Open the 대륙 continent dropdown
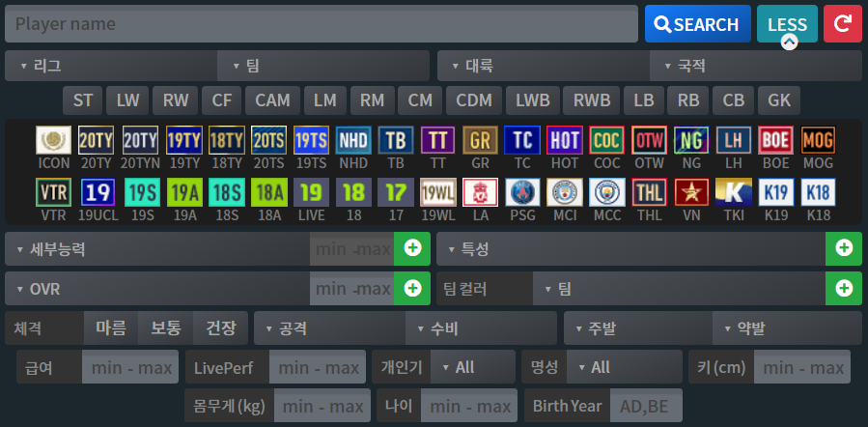This screenshot has width=868, height=427. point(544,66)
